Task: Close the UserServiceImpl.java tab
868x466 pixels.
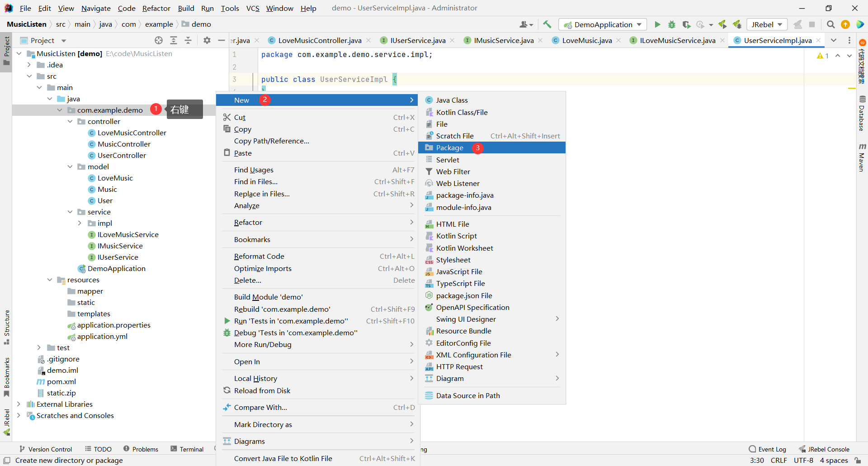Action: point(818,40)
